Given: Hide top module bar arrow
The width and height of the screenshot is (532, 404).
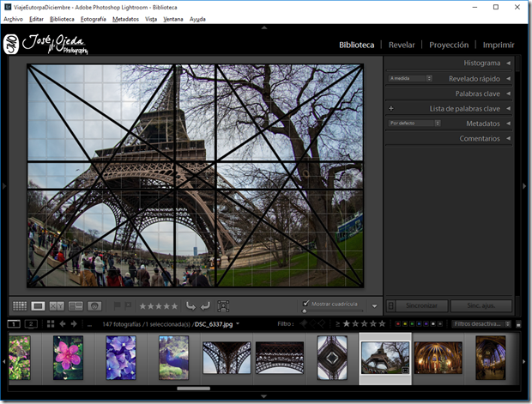Looking at the screenshot, I should click(264, 27).
